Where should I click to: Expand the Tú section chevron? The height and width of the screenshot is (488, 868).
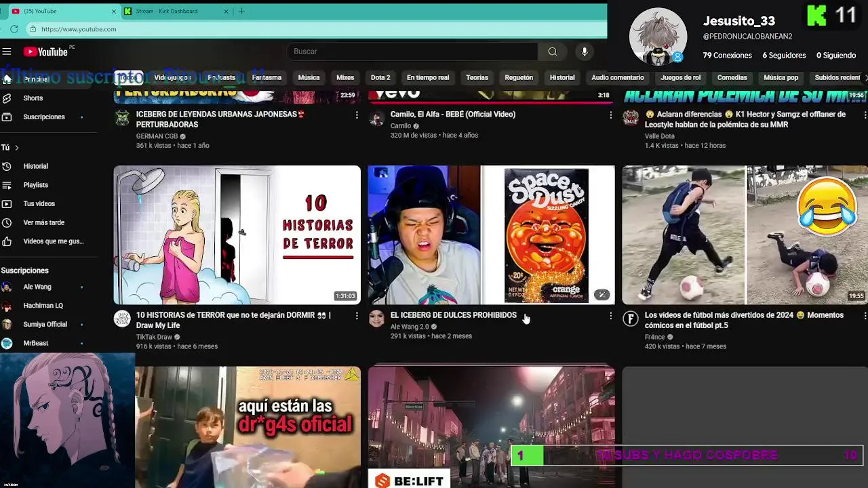point(17,148)
